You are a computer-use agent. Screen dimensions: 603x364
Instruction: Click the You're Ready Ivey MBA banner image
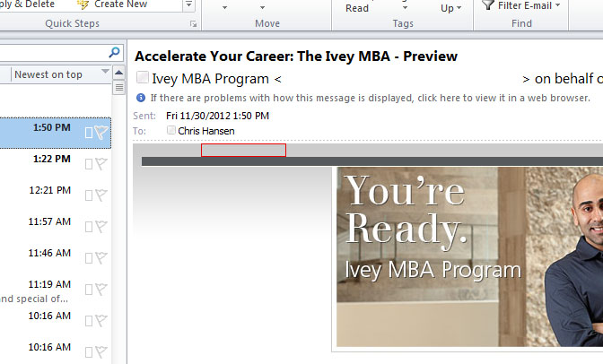(469, 256)
